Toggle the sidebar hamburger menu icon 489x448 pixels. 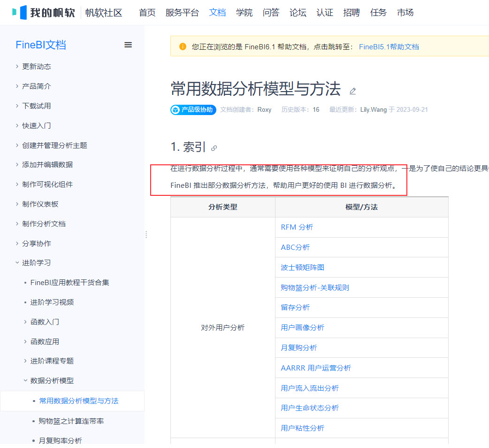tap(128, 45)
